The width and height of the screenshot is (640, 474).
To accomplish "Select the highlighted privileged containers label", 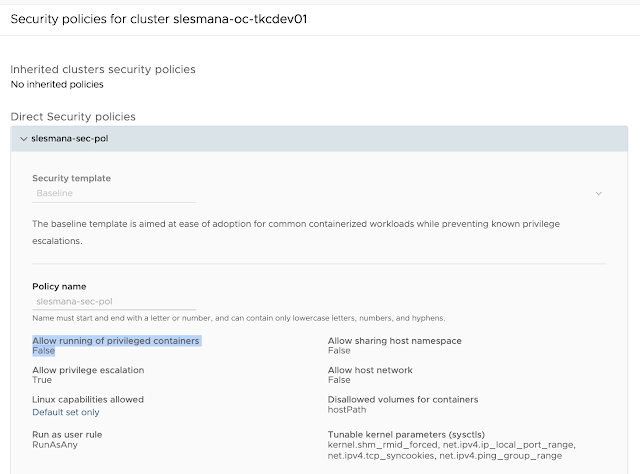I will pos(116,341).
